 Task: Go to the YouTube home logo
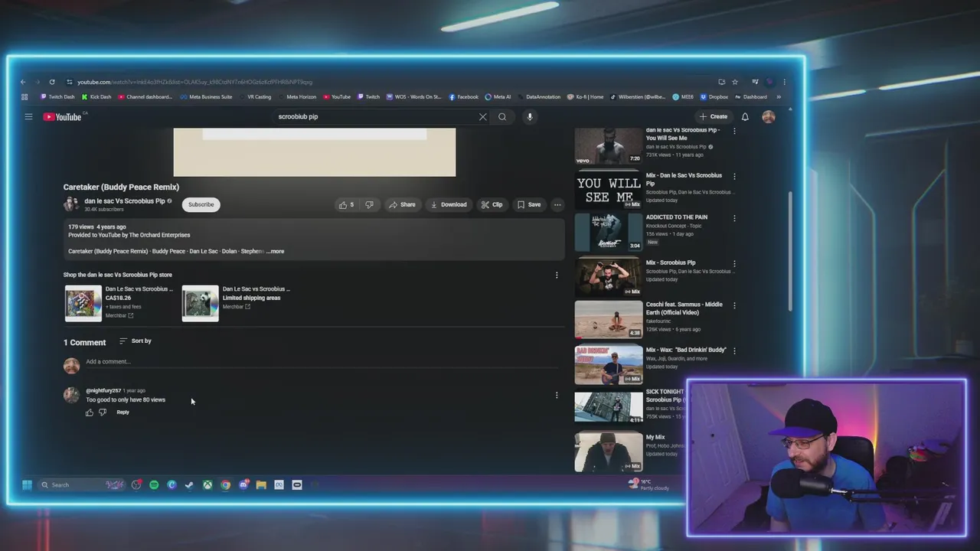[63, 117]
